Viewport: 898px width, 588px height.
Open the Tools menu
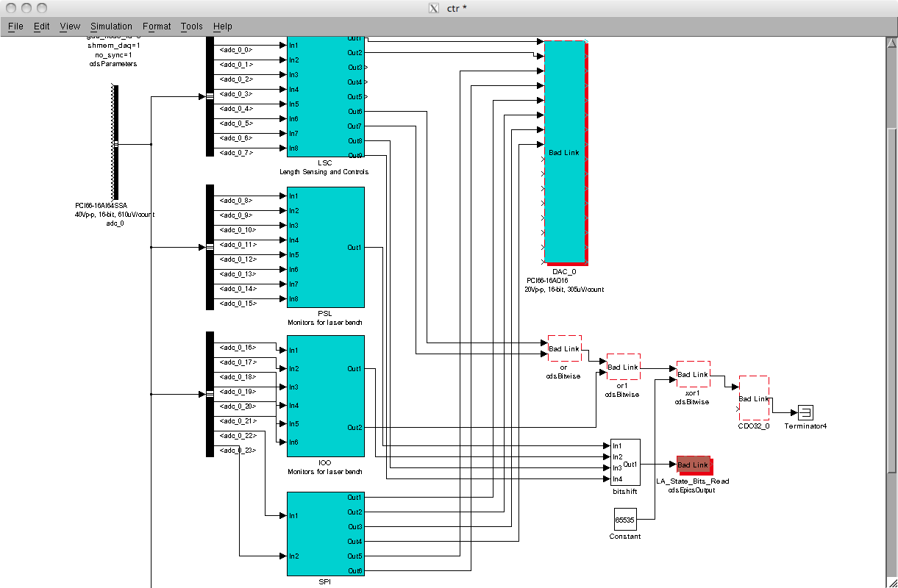click(191, 26)
